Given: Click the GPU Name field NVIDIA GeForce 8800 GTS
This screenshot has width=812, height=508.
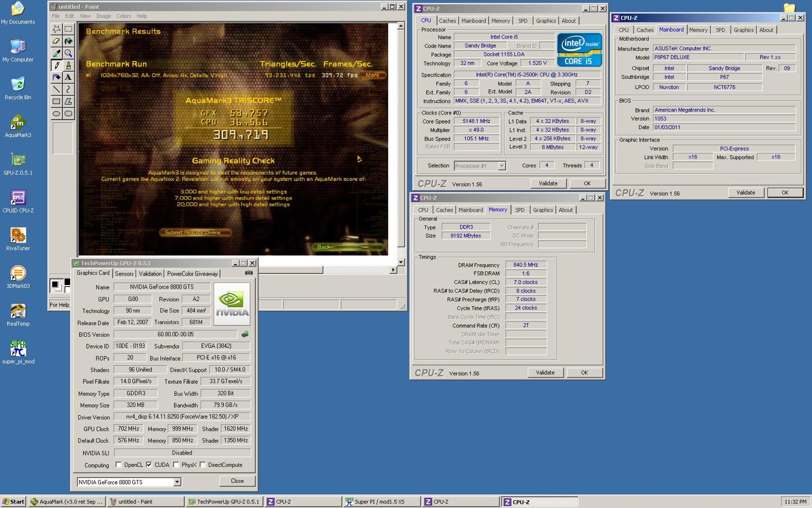Looking at the screenshot, I should coord(161,287).
